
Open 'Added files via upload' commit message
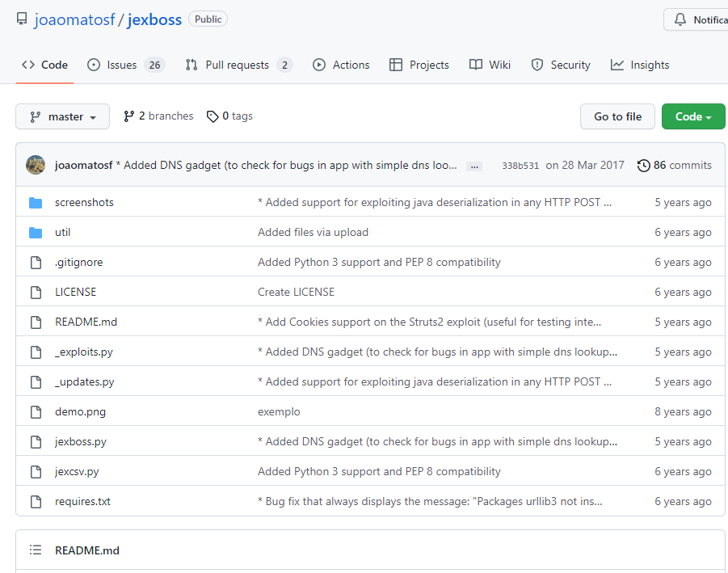[313, 232]
